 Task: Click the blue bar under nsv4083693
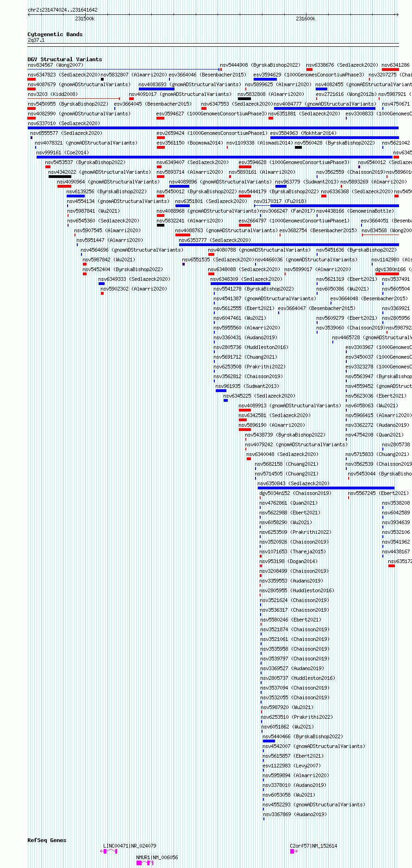(156, 89)
